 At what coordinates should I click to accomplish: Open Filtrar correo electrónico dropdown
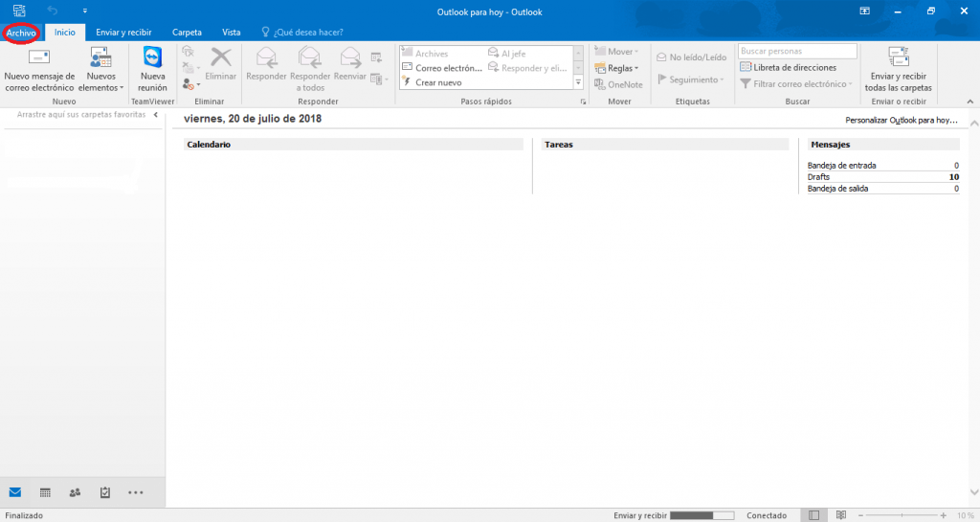(796, 83)
